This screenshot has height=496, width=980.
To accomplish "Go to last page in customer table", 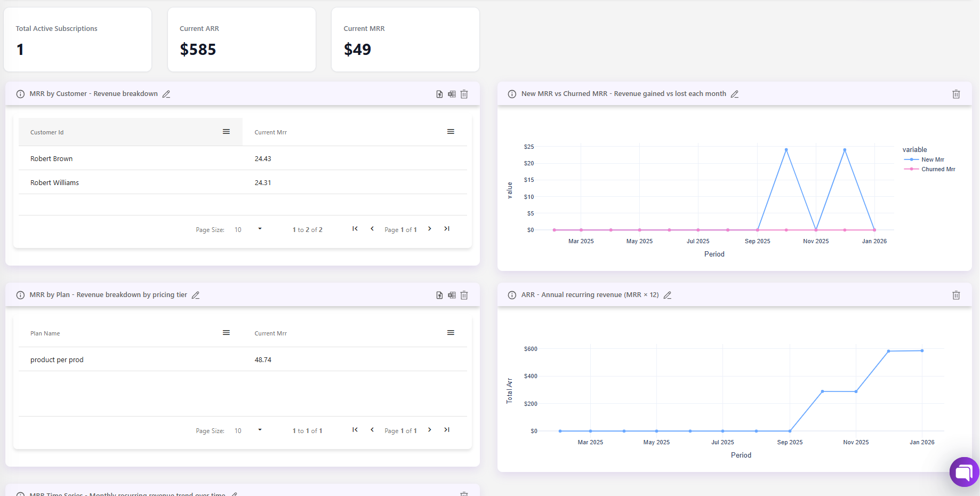I will pyautogui.click(x=447, y=229).
